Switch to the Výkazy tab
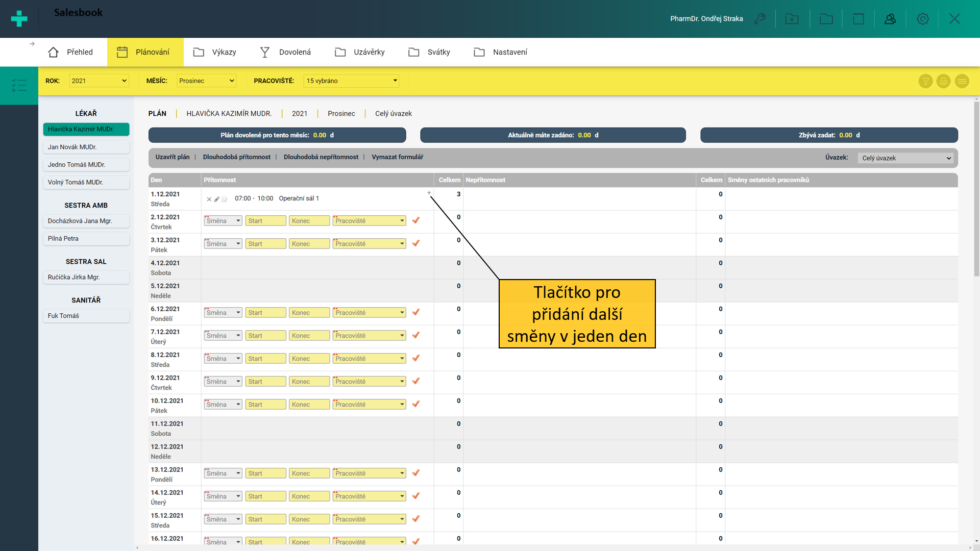 (215, 52)
